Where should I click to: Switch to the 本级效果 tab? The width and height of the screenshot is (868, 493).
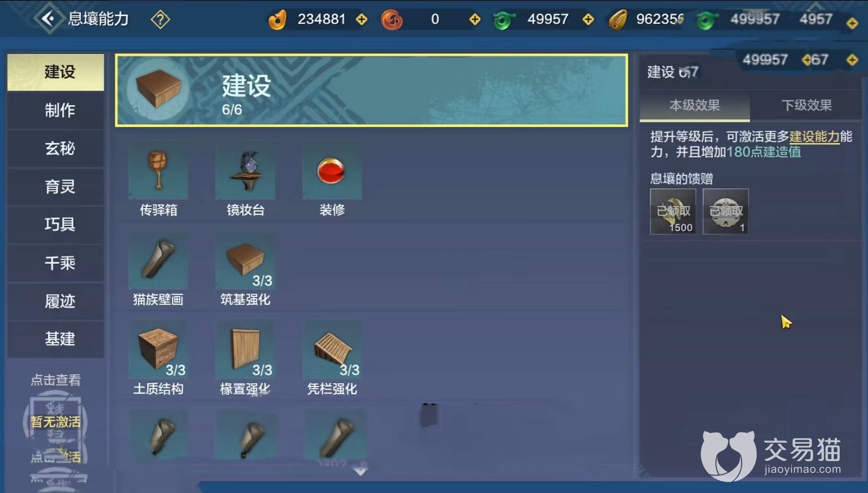(x=694, y=105)
